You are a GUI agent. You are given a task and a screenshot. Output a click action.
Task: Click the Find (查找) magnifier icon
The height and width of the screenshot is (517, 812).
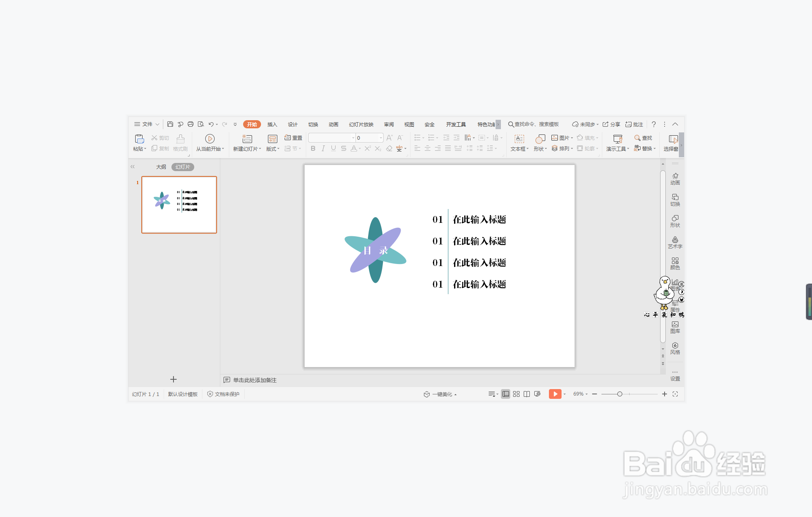(637, 138)
